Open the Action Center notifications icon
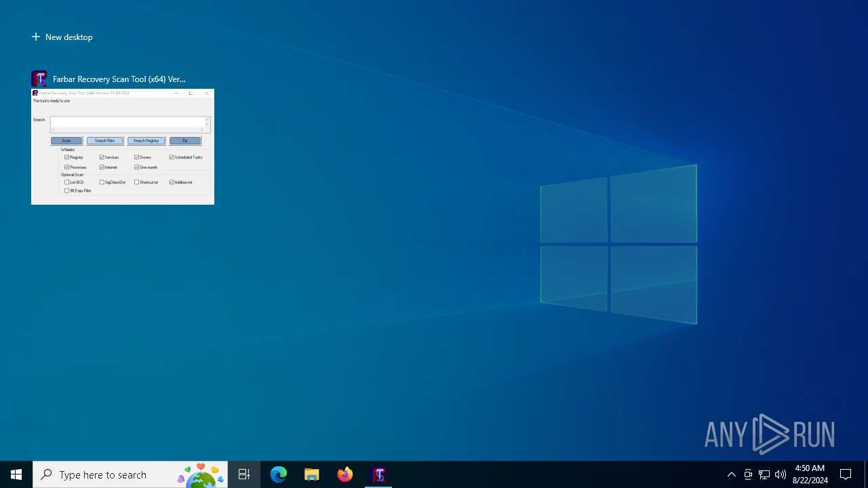The image size is (868, 488). pyautogui.click(x=846, y=474)
